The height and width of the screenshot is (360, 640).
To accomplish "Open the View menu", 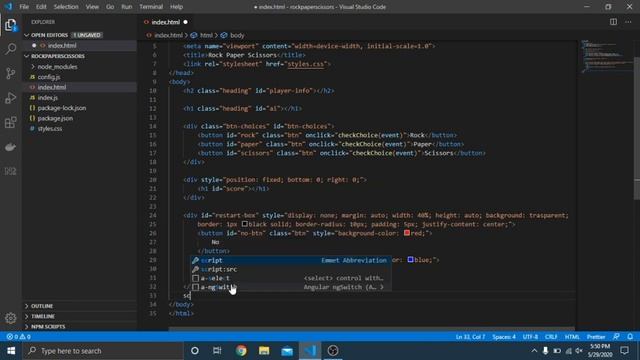I will pyautogui.click(x=92, y=7).
